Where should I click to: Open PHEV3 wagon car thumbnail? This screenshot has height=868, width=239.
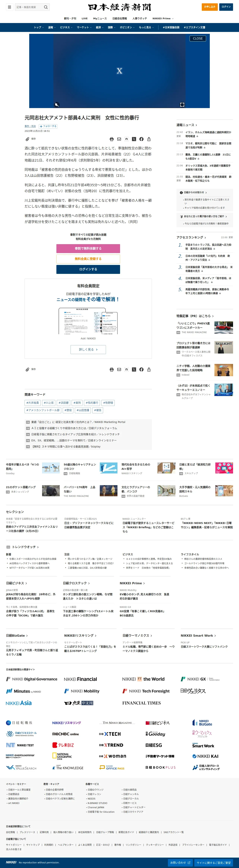224,327
